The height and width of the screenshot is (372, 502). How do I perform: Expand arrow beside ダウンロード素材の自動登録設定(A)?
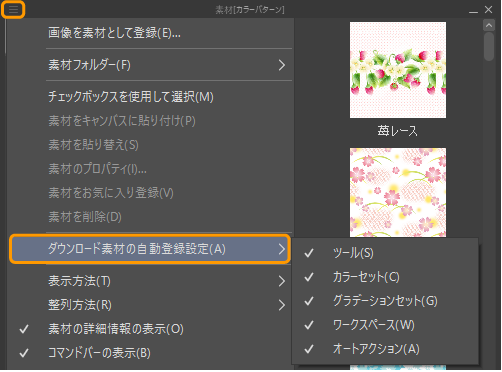point(282,249)
